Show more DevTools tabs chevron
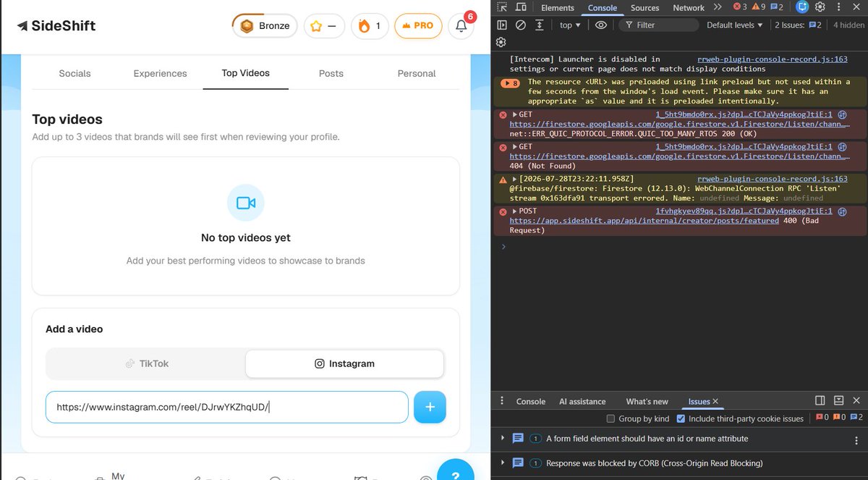Image resolution: width=868 pixels, height=480 pixels. coord(718,7)
